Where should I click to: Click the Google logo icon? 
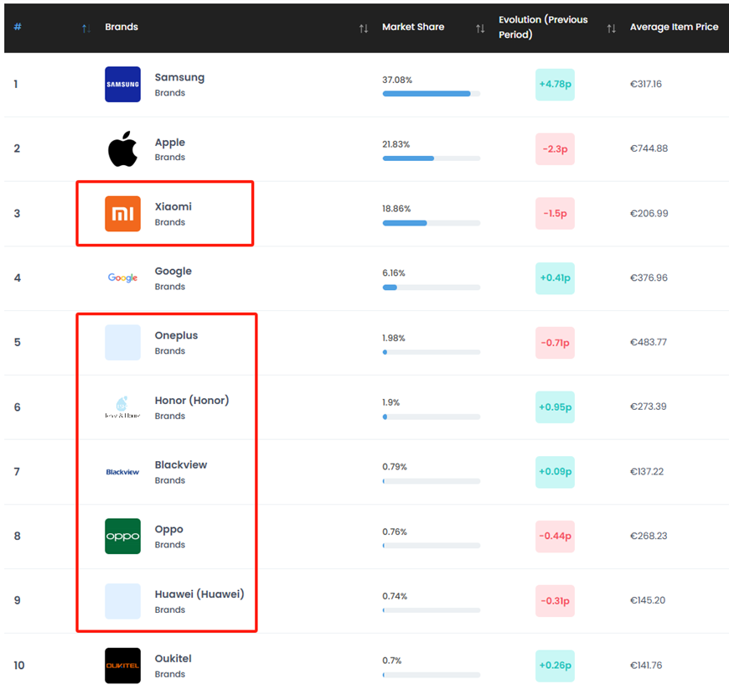122,278
